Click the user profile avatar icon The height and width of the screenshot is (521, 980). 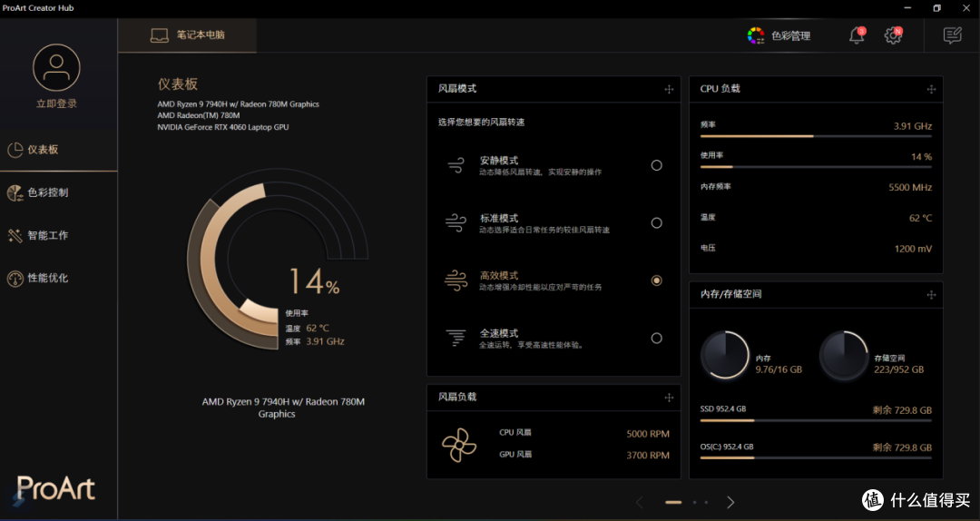point(56,67)
